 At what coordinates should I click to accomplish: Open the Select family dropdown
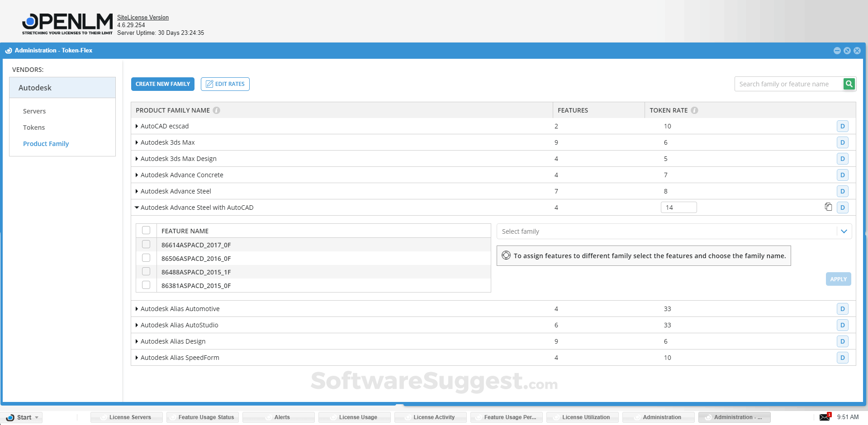[x=674, y=231]
